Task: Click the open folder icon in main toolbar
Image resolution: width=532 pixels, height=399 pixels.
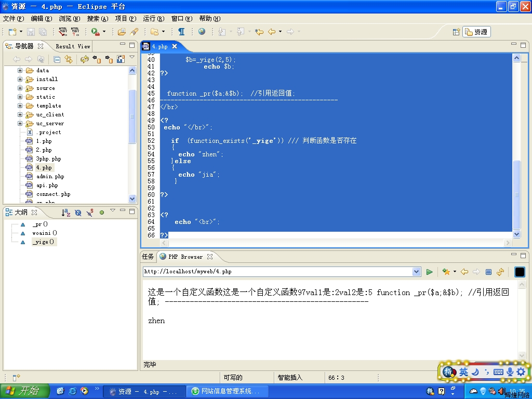Action: 122,32
